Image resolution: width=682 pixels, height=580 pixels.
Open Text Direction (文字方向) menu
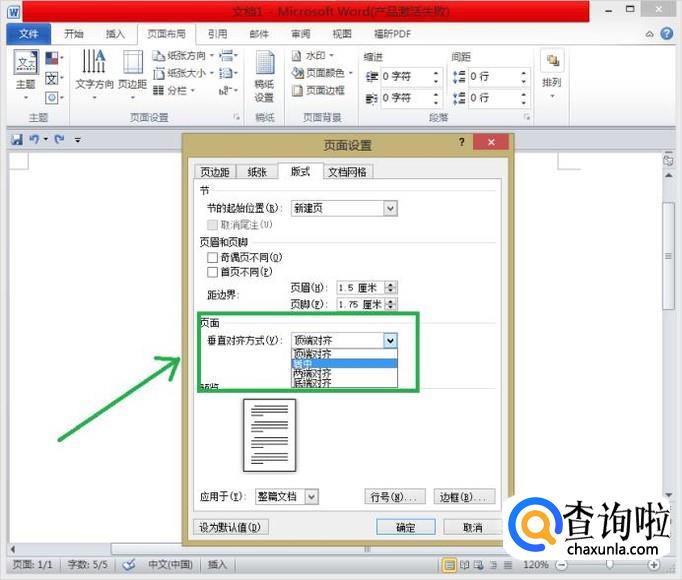pos(94,73)
